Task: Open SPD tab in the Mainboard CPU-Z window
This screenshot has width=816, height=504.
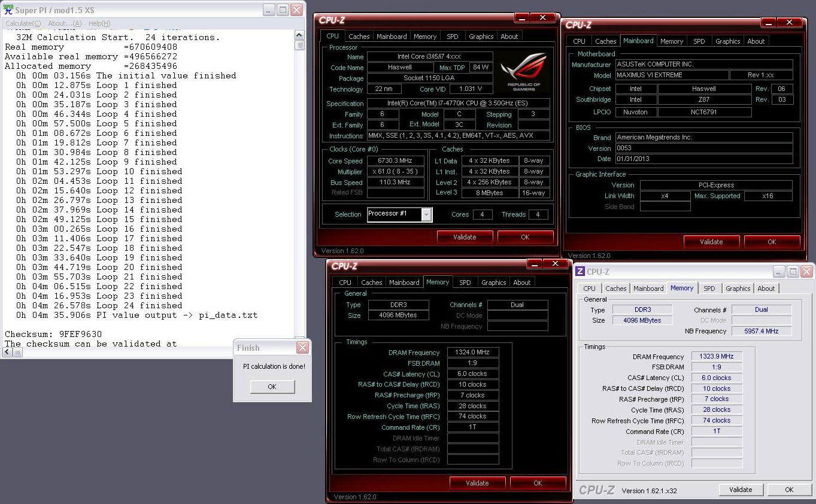Action: 699,41
